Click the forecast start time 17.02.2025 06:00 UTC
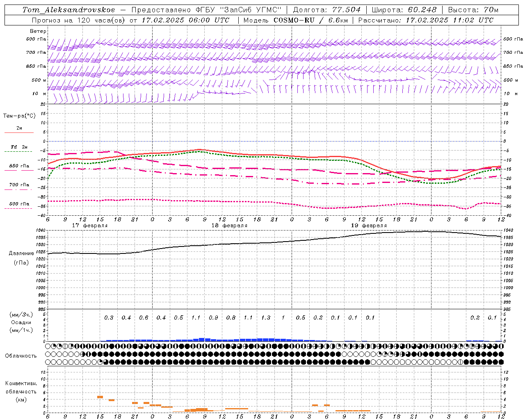The image size is (525, 420). pos(185,20)
